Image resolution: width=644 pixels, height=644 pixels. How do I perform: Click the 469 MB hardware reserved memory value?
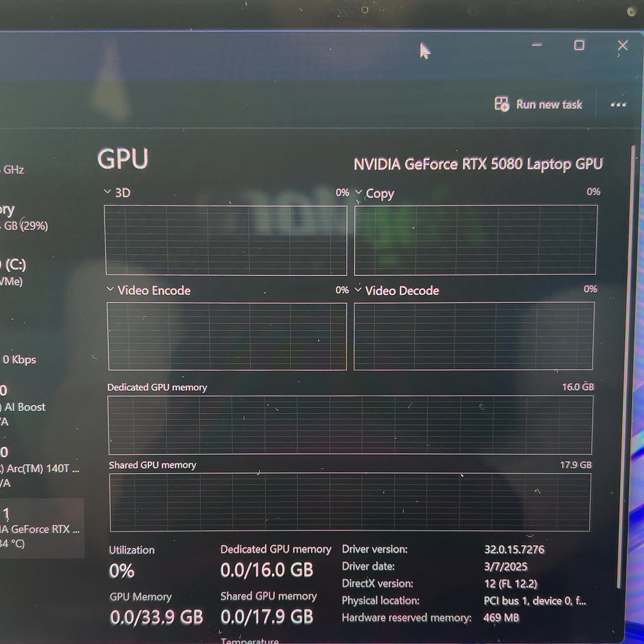[x=501, y=618]
